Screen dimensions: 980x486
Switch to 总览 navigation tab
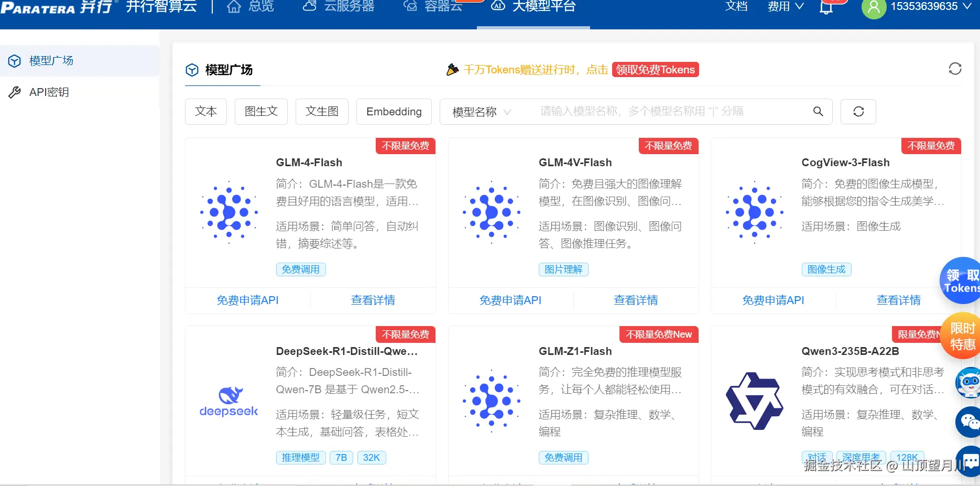[x=251, y=6]
